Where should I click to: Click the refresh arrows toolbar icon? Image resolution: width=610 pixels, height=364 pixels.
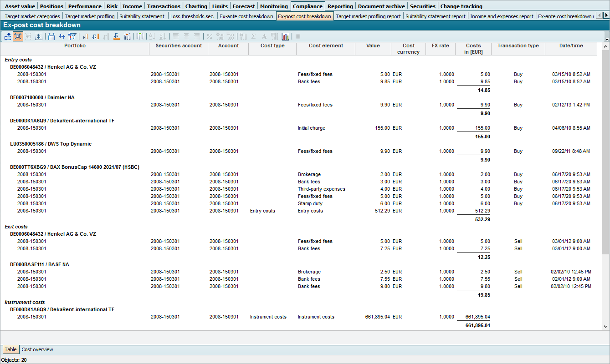[x=62, y=36]
